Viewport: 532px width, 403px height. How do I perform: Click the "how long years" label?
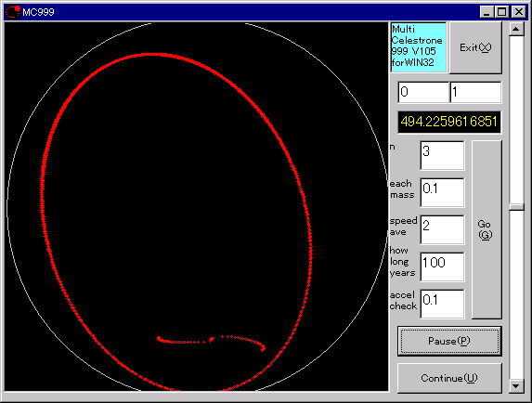(402, 262)
